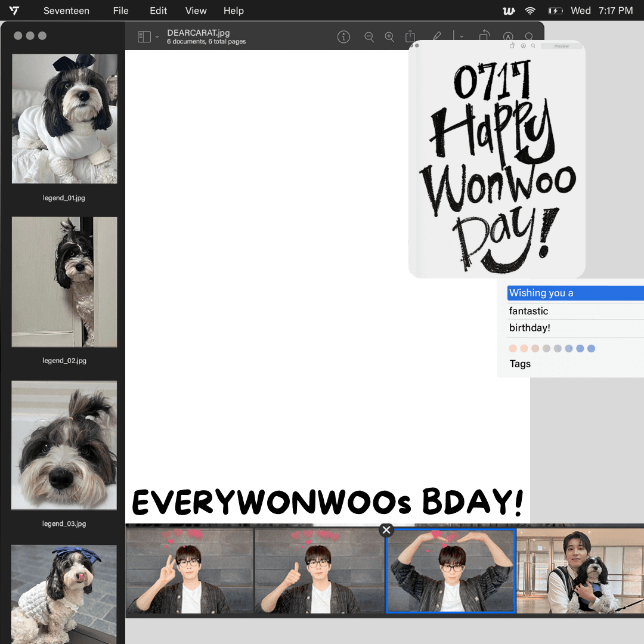
Task: Select the peace-sign pose photo
Action: 190,571
